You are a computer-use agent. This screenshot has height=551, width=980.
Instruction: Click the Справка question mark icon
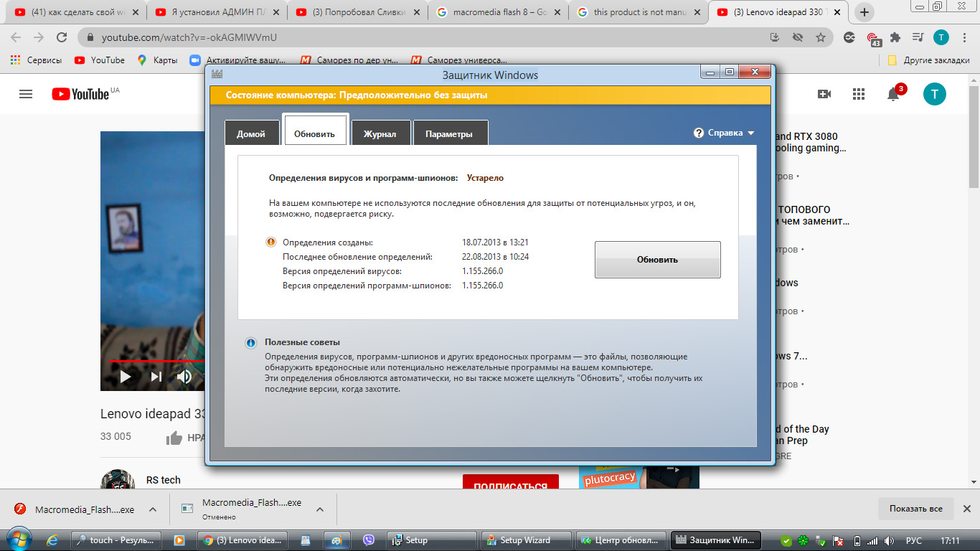[x=699, y=133]
